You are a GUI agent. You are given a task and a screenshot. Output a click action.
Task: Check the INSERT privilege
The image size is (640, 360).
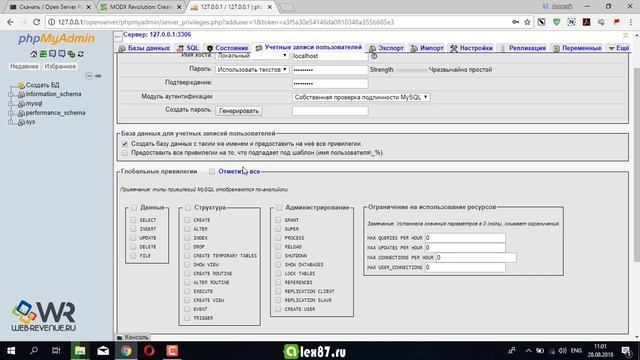click(x=133, y=229)
